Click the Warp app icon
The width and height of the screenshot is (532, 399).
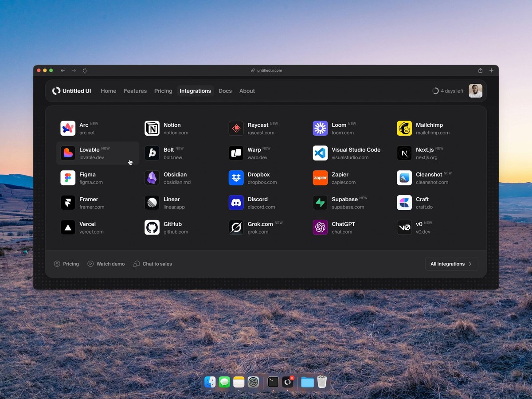236,153
